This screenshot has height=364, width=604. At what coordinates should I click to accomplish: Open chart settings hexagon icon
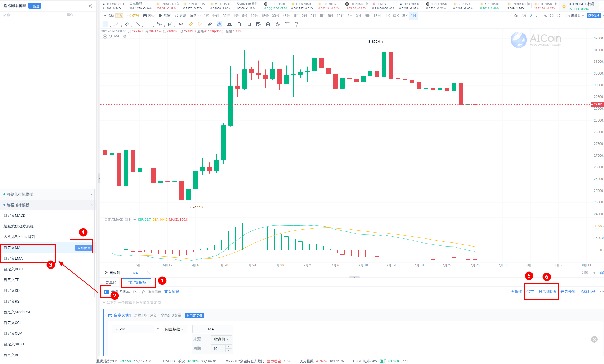(552, 16)
